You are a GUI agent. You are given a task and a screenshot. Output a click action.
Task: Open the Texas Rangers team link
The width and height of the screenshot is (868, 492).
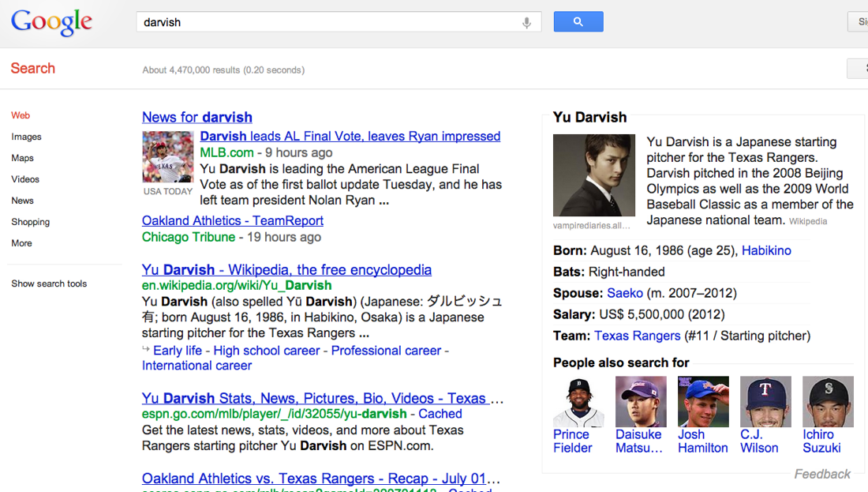click(637, 336)
